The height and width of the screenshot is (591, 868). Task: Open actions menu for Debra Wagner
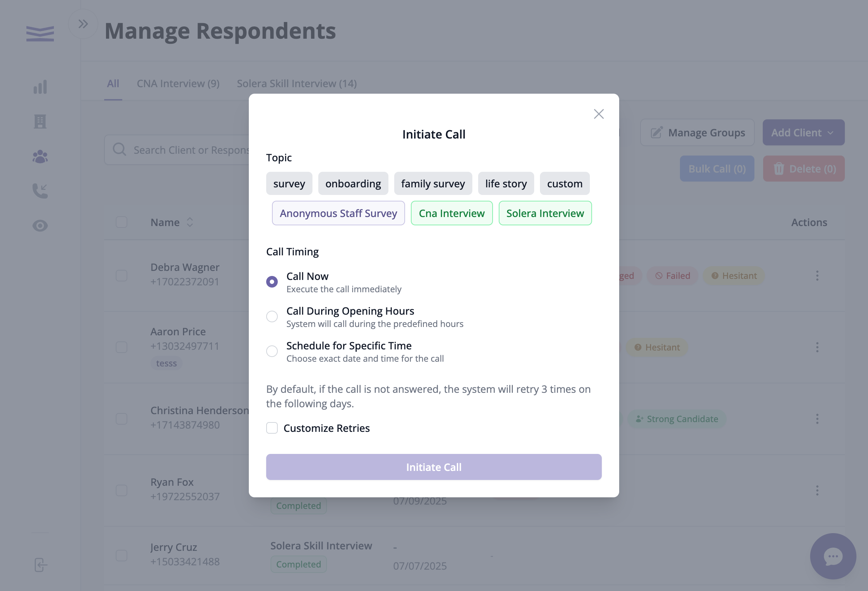coord(817,275)
